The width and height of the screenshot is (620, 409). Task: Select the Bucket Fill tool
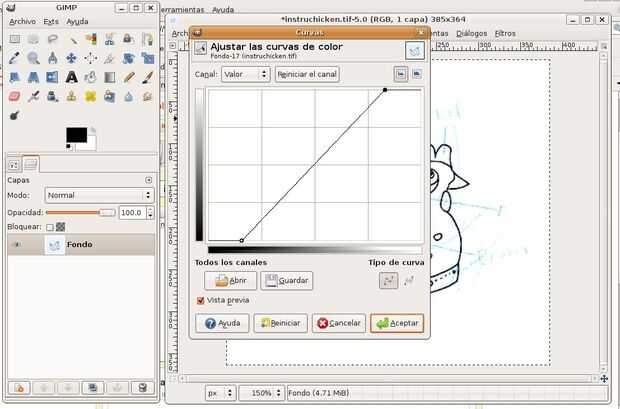(x=91, y=77)
